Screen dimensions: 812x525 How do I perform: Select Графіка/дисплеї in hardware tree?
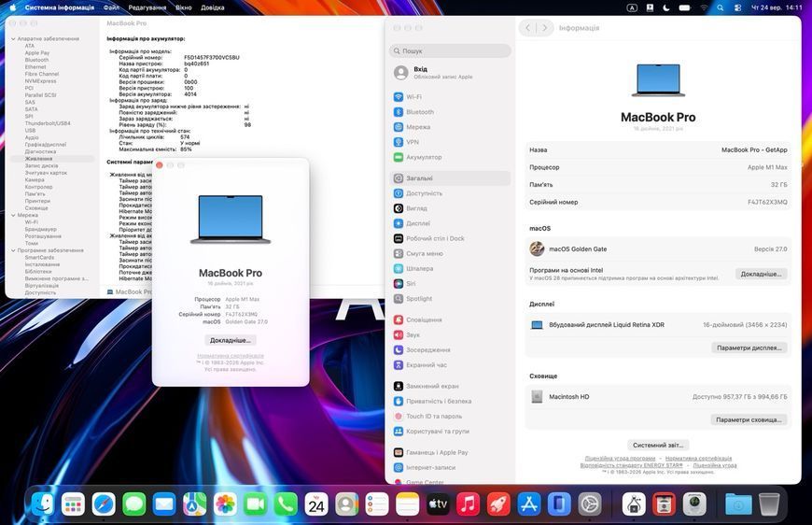click(46, 145)
